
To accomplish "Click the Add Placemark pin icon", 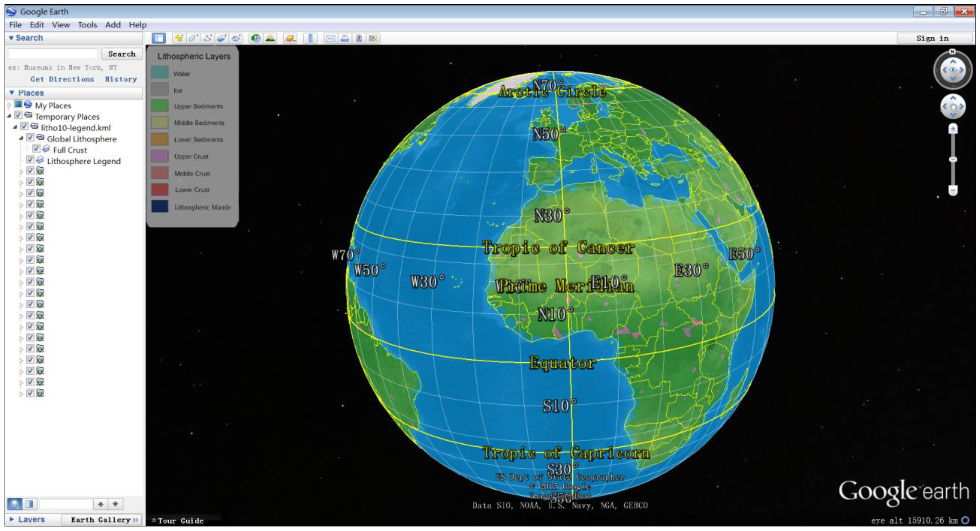I will [x=178, y=38].
